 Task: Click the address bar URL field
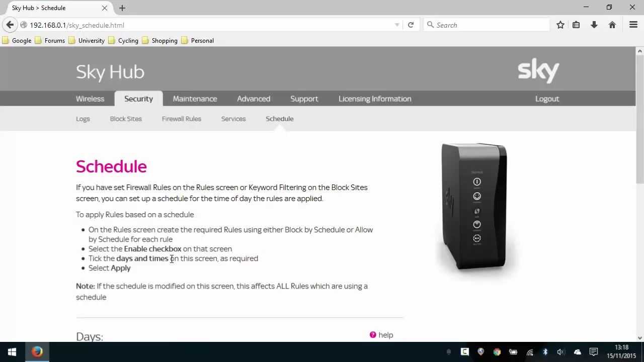click(x=211, y=25)
